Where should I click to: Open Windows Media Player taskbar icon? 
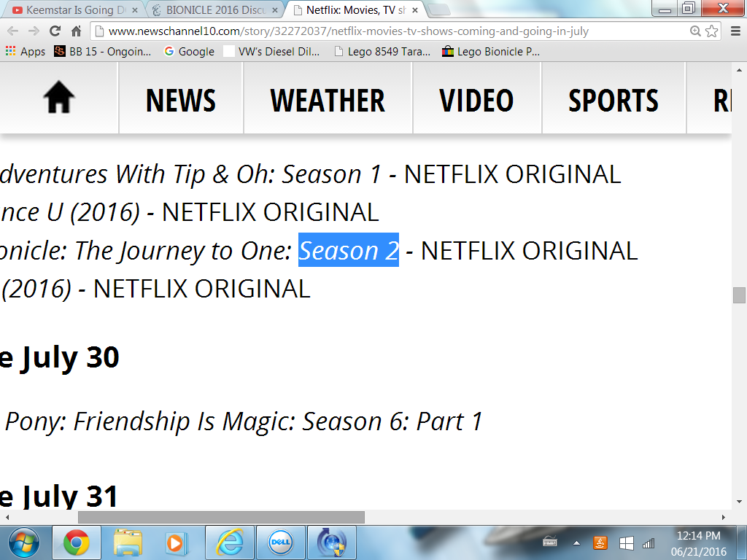[175, 542]
